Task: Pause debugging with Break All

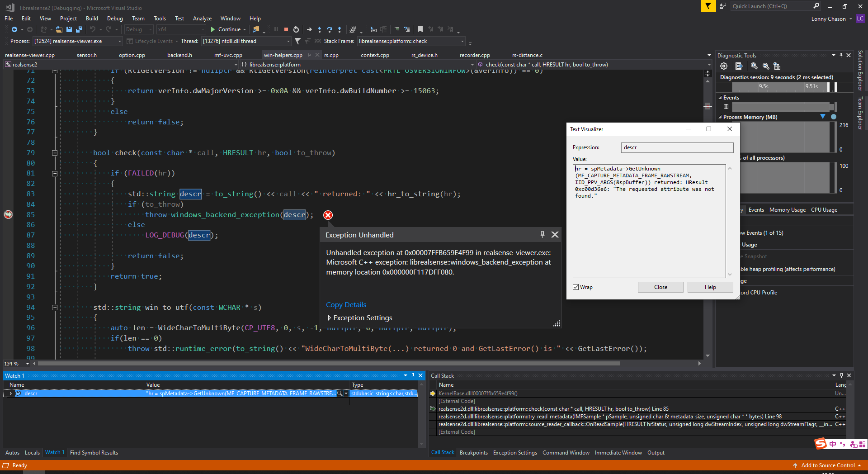Action: pyautogui.click(x=276, y=29)
